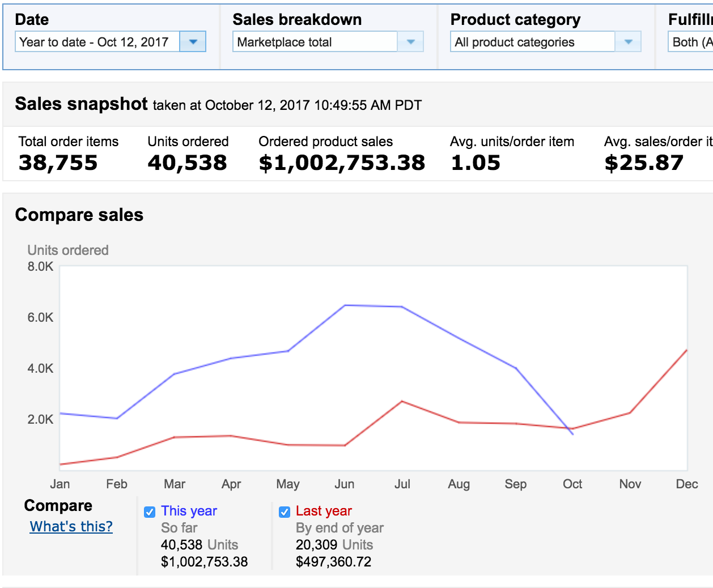Click the red line's July peak point
This screenshot has width=713, height=588.
click(x=402, y=401)
